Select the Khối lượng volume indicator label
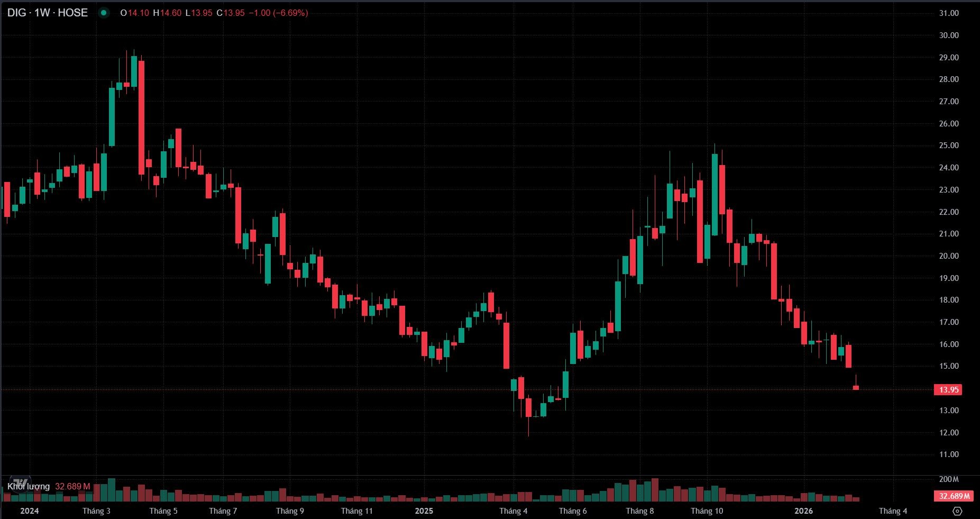Viewport: 980px width, 519px height. tap(29, 486)
